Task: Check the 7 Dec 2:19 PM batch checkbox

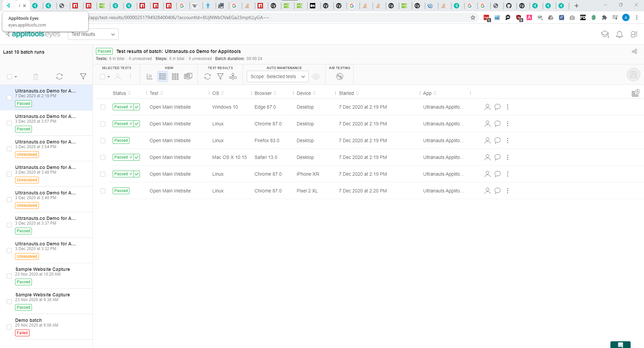Action: pyautogui.click(x=9, y=98)
